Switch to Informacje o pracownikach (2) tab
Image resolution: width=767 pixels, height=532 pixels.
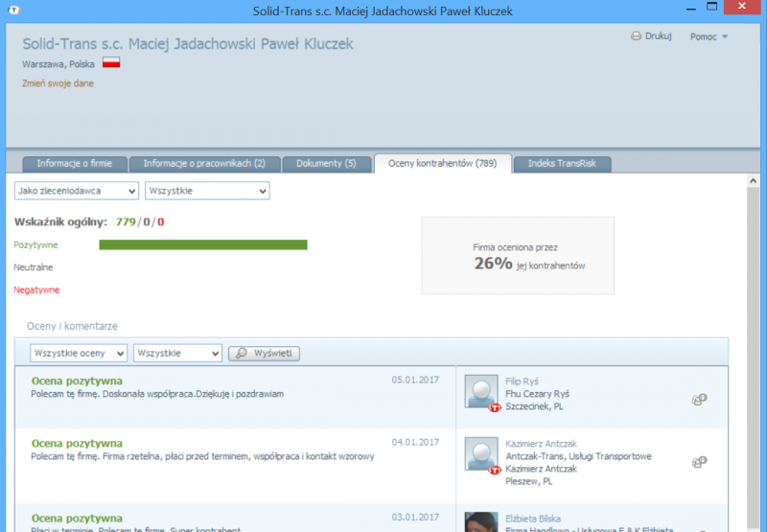(204, 164)
